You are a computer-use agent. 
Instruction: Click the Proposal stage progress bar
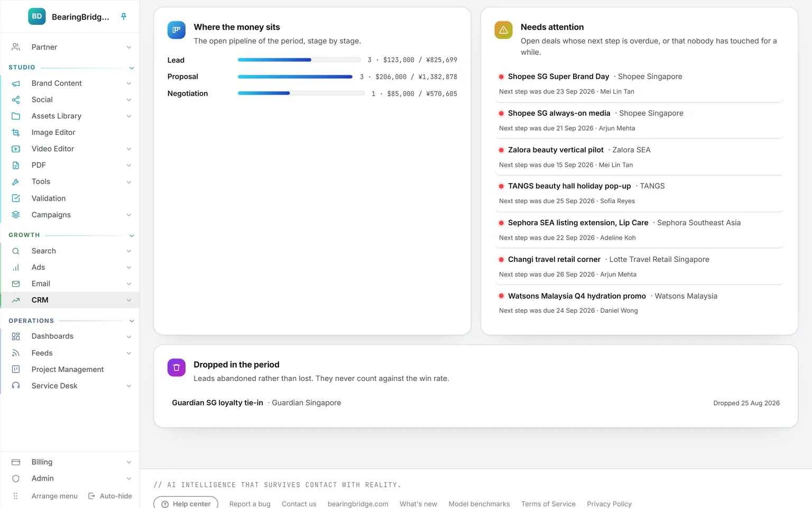point(295,77)
